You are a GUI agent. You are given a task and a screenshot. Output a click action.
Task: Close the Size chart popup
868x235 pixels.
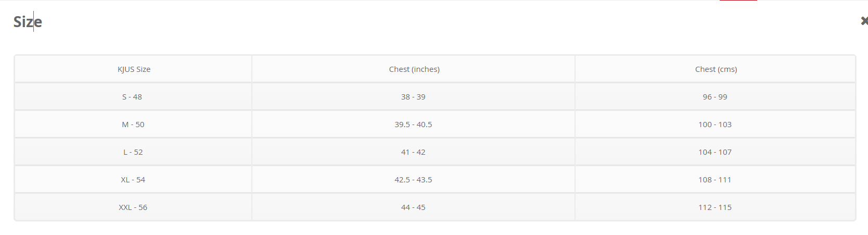tap(864, 21)
